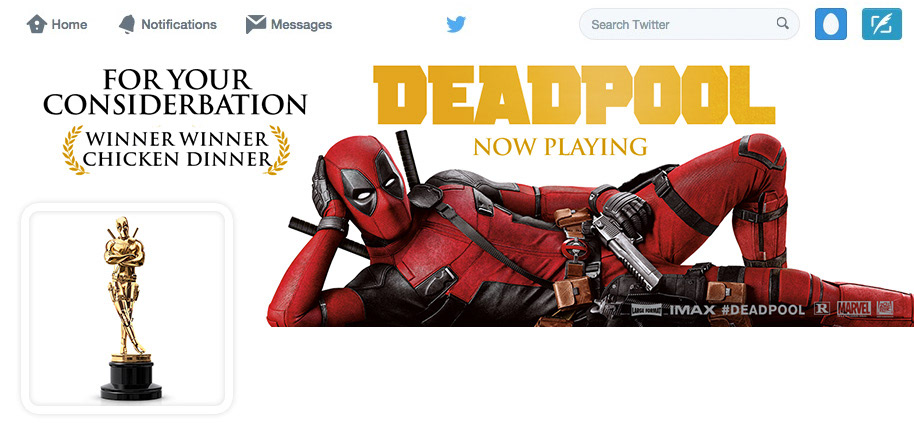Open the golden statue profile picture

point(127,308)
